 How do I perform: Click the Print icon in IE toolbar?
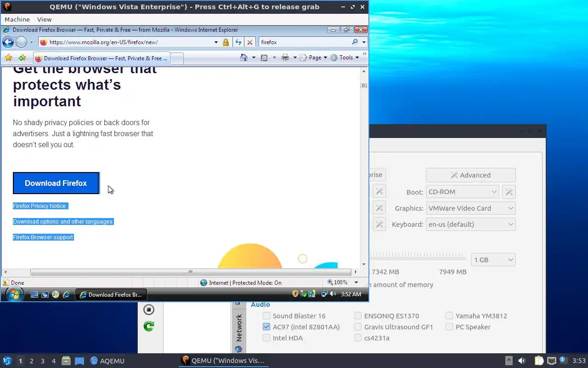pos(285,57)
